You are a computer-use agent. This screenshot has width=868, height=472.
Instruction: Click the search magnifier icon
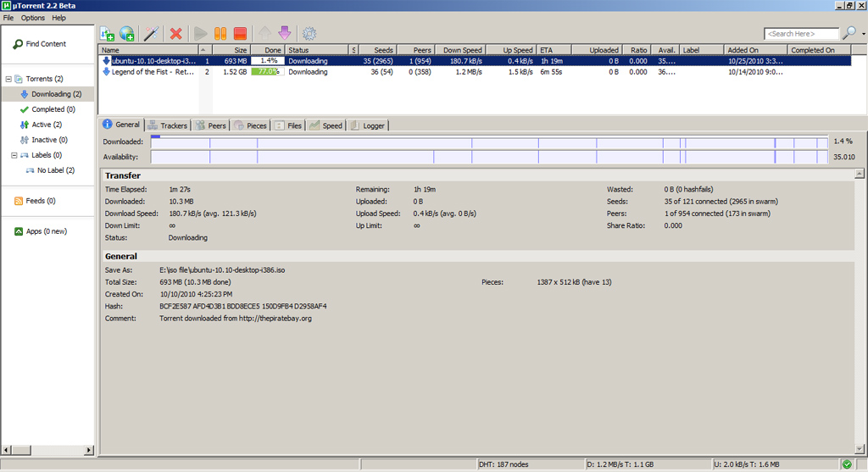[x=849, y=33]
